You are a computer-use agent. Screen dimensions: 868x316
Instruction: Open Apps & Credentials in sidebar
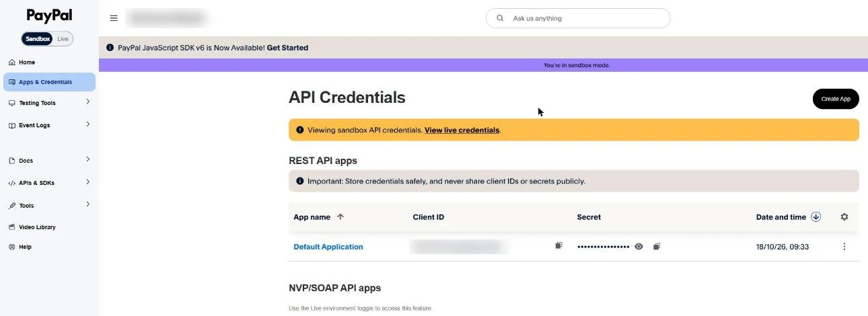49,82
